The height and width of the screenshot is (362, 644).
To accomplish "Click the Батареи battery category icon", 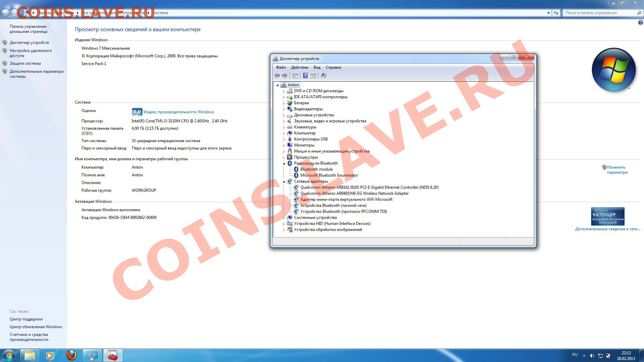I will (x=290, y=103).
